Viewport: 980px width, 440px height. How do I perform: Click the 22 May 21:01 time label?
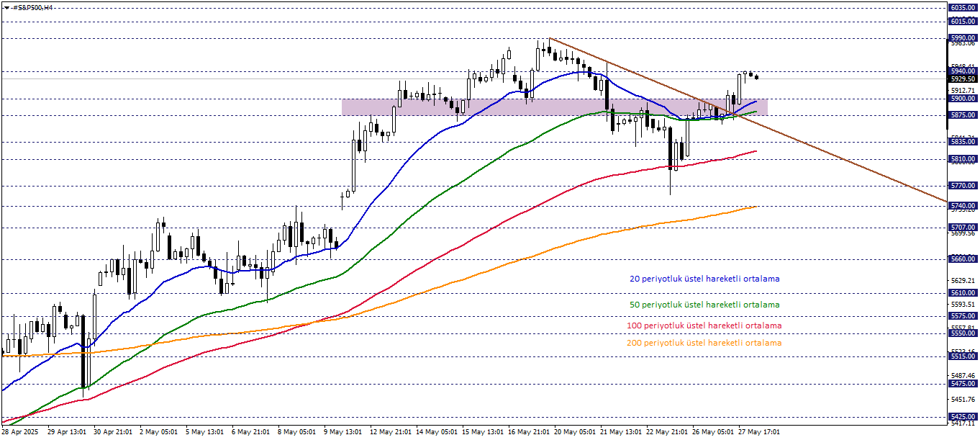point(666,432)
